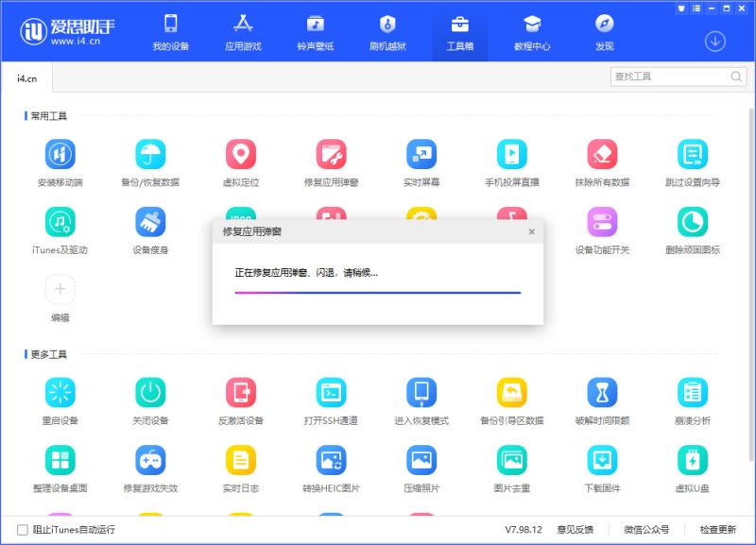Click the 爱思助手 logo
The image size is (756, 545).
click(67, 31)
